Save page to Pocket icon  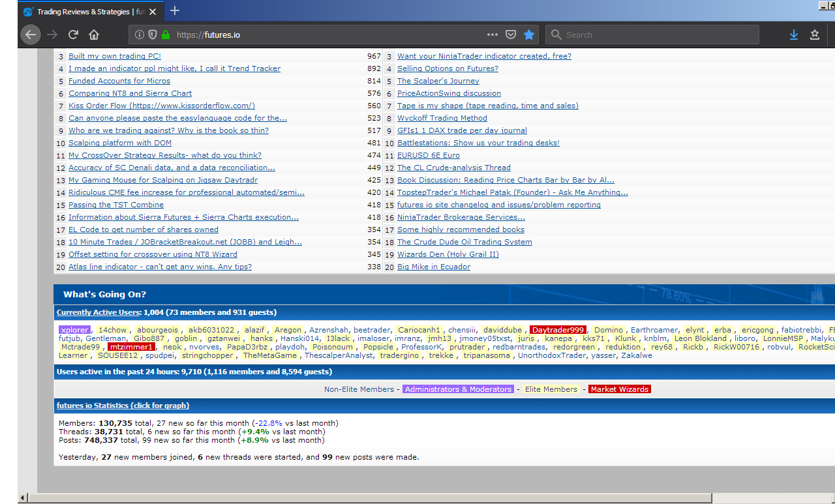click(511, 35)
